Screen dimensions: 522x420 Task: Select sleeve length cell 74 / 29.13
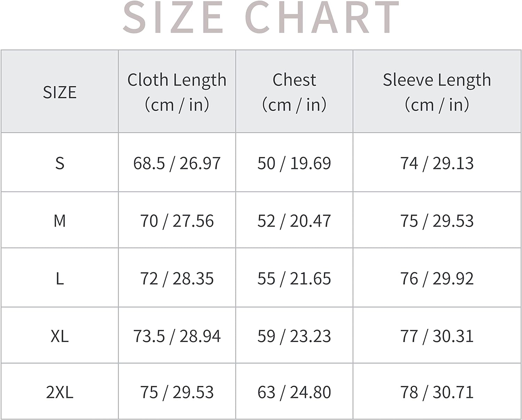point(437,163)
